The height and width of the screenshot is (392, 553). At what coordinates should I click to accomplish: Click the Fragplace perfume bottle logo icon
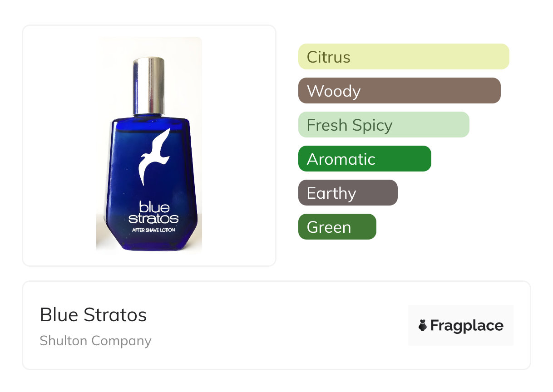[423, 325]
